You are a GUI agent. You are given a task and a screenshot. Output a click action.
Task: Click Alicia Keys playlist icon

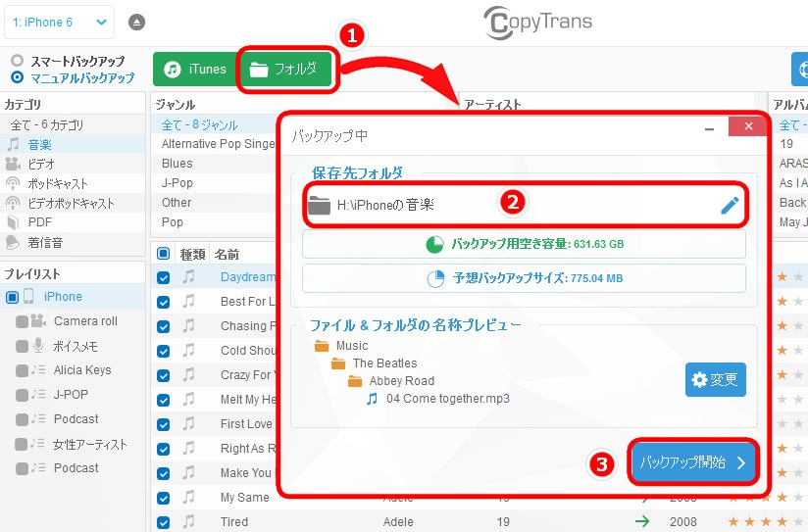[x=38, y=369]
